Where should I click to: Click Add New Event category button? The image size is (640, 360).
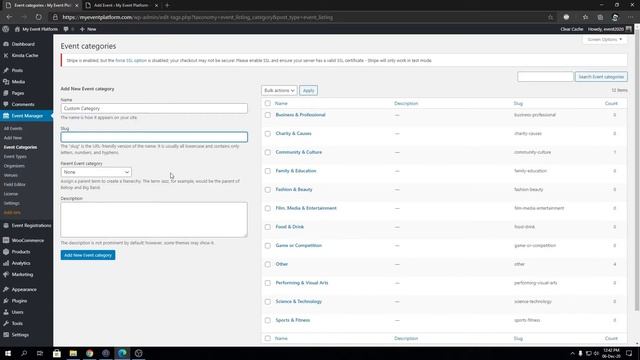(88, 255)
